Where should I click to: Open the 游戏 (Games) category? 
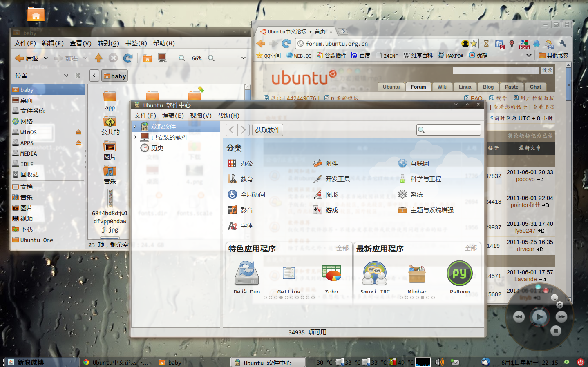326,210
